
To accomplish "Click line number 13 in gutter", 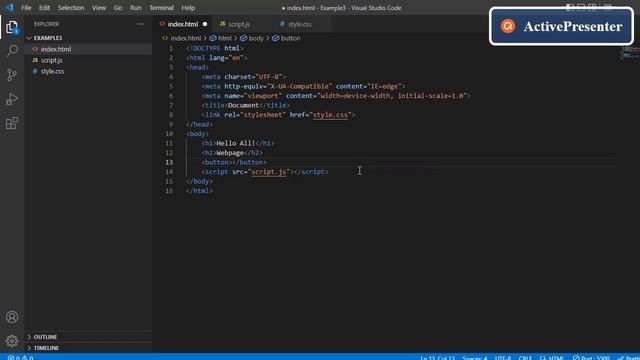I will pos(169,162).
